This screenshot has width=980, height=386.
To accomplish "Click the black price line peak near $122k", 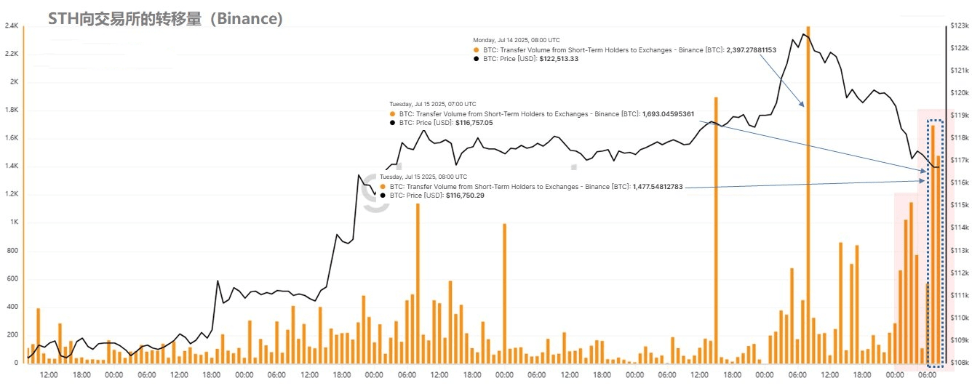I will click(x=804, y=34).
